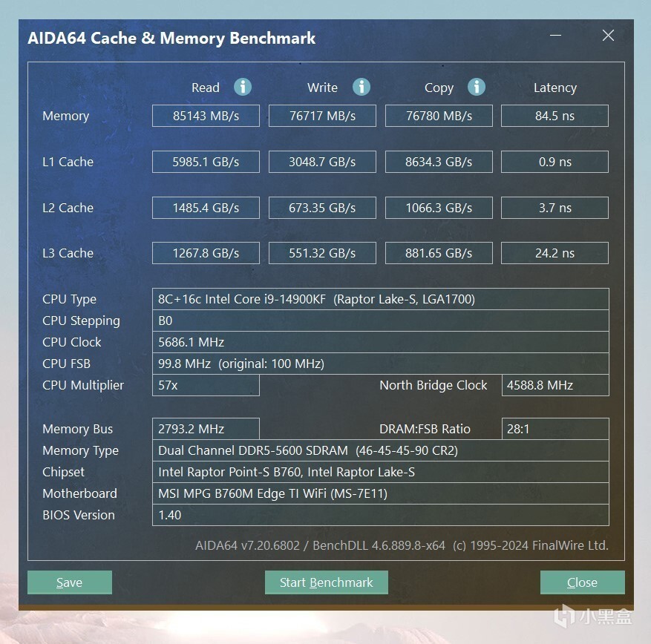Click the L2 Cache row label
Screen dimensions: 651x644
pos(68,208)
